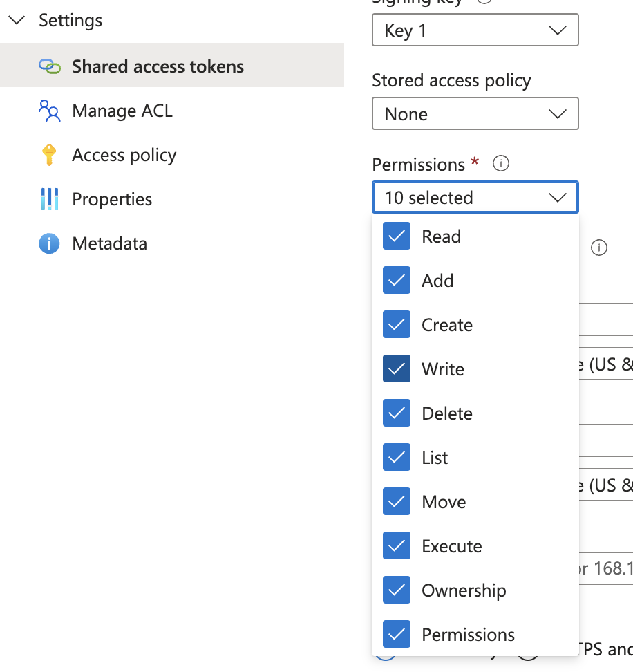Image resolution: width=633 pixels, height=672 pixels.
Task: Toggle the Delete permission checkbox
Action: coord(396,413)
